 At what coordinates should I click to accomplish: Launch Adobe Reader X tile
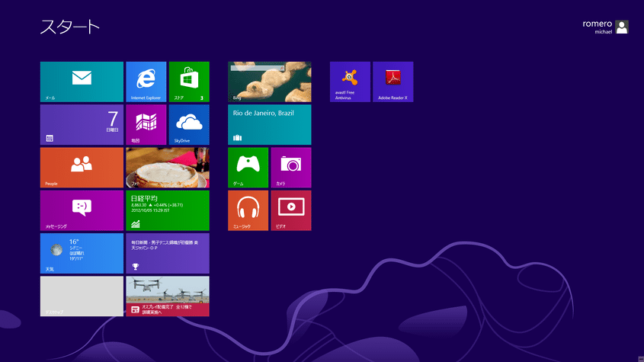pyautogui.click(x=393, y=82)
